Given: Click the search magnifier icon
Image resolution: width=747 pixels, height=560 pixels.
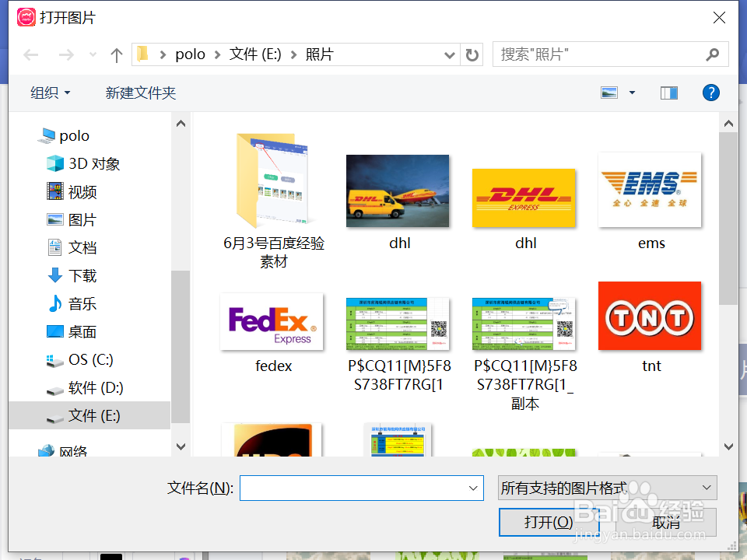Looking at the screenshot, I should [712, 54].
